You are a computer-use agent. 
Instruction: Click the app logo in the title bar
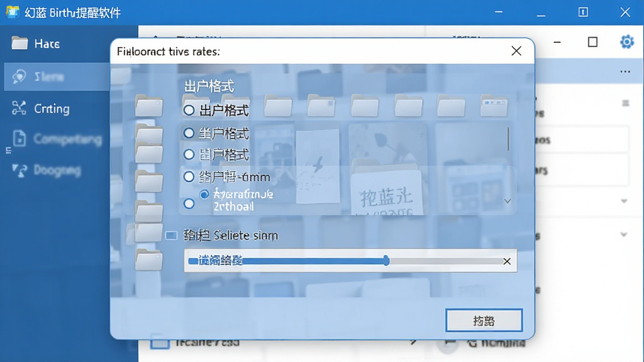tap(13, 12)
